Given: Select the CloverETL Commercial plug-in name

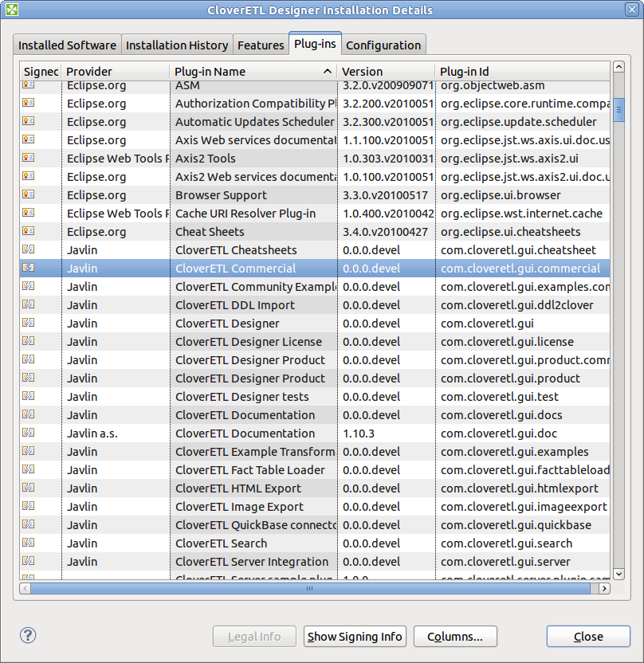Looking at the screenshot, I should [236, 268].
